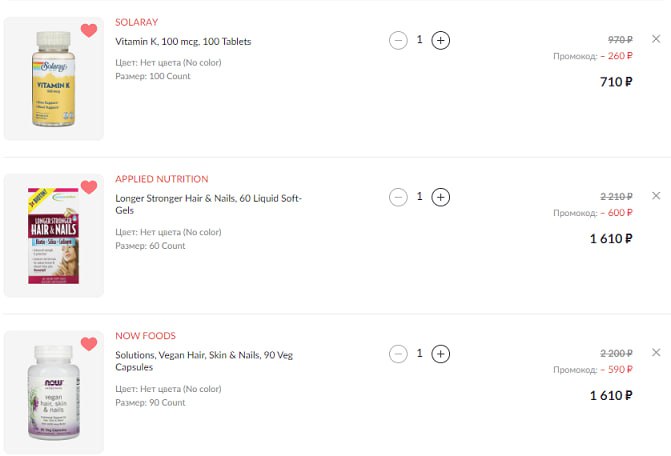Remove Solaray Vitamin K from favorites heart
This screenshot has width=671, height=456.
click(89, 30)
